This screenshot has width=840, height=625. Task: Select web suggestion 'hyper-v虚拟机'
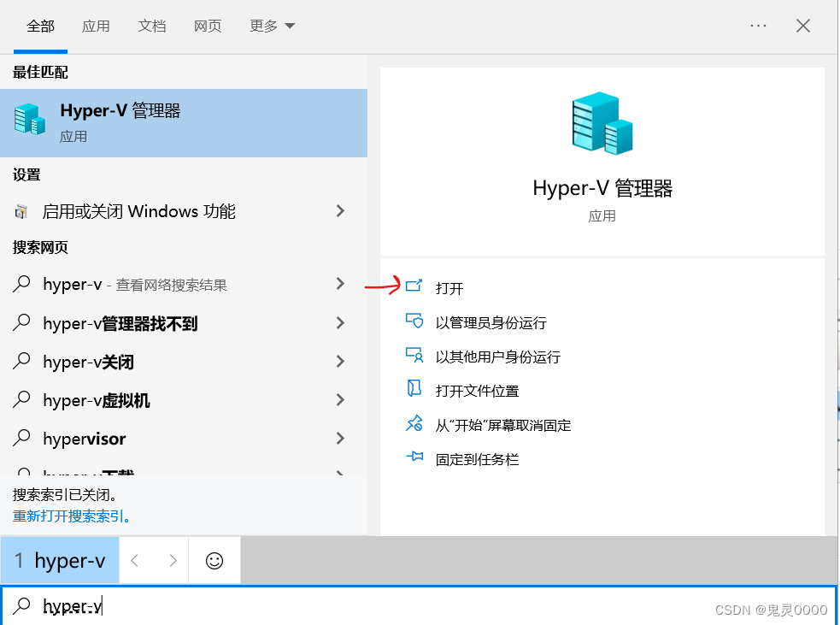pyautogui.click(x=184, y=400)
